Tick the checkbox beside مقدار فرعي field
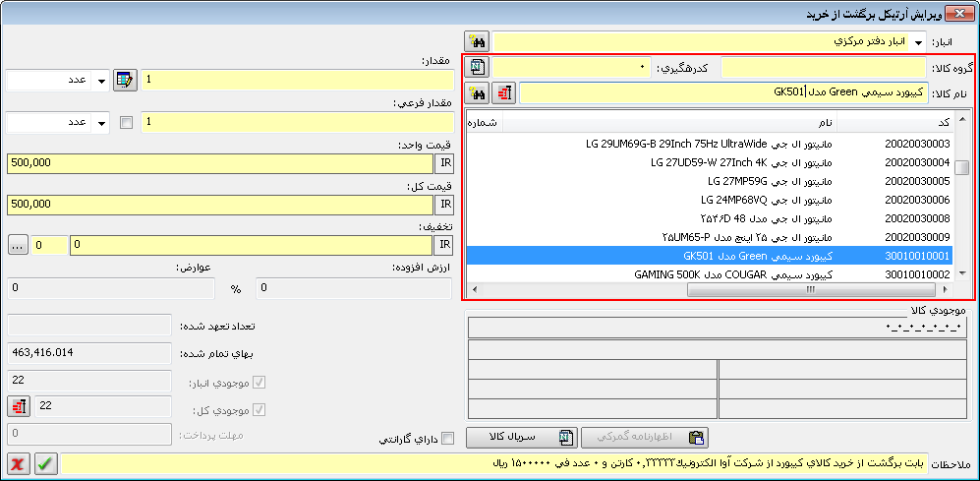The width and height of the screenshot is (980, 481). point(125,123)
